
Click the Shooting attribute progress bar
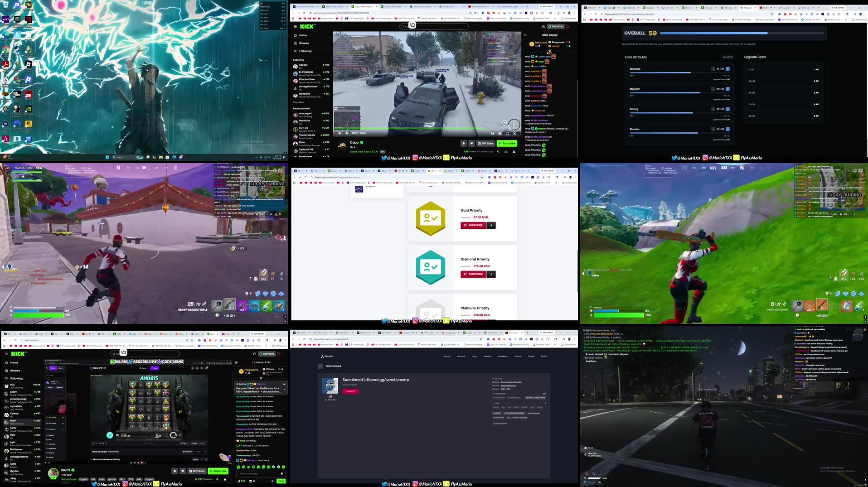coord(679,72)
